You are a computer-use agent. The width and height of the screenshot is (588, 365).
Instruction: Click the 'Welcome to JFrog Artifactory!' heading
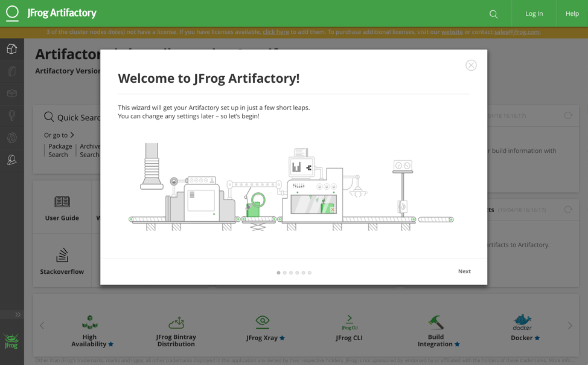209,78
